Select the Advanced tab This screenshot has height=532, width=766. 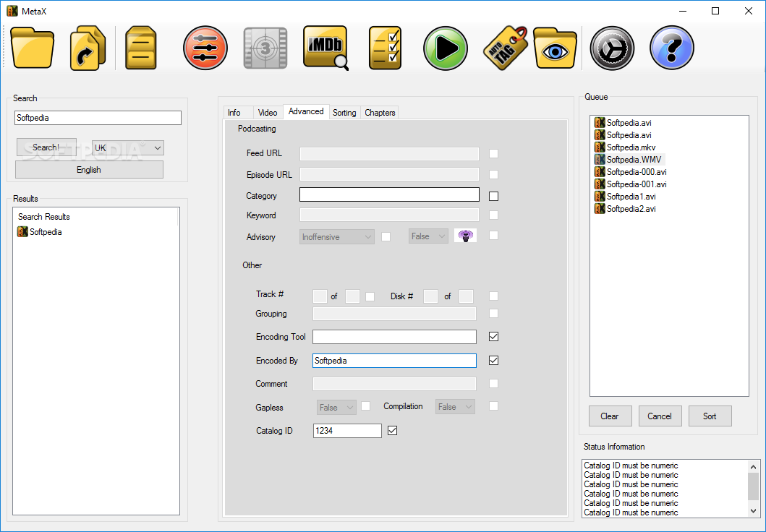(306, 111)
